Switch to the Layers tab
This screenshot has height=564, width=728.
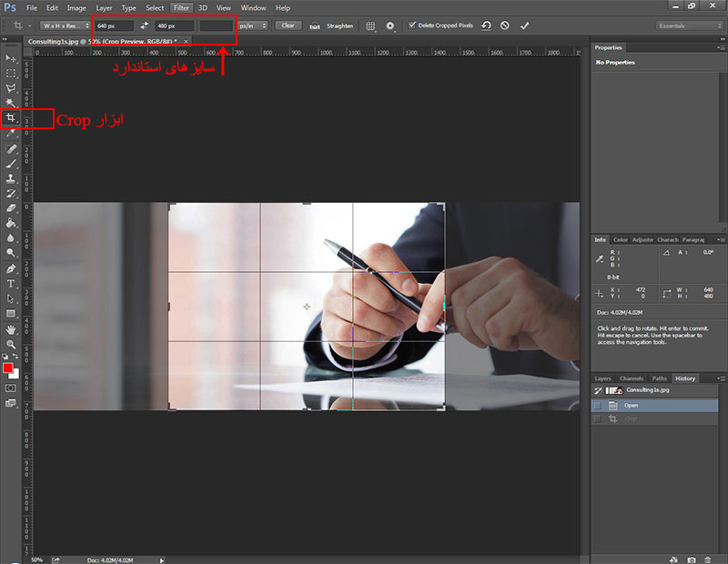(x=602, y=378)
